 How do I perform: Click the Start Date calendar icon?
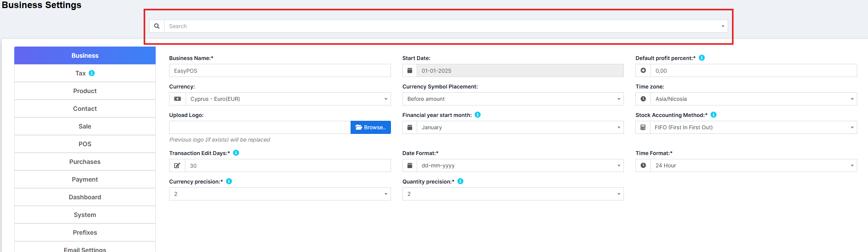click(410, 70)
